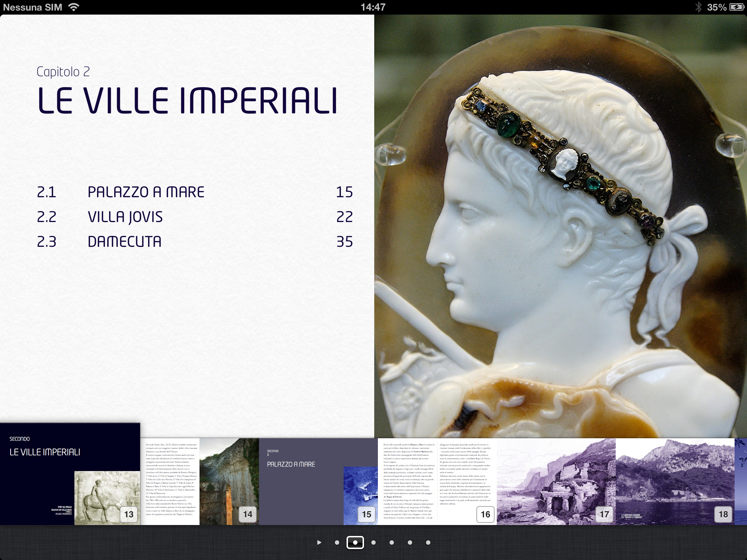Viewport: 747px width, 560px height.
Task: Go to section 2.2 Villa Jovis
Action: coord(125,217)
